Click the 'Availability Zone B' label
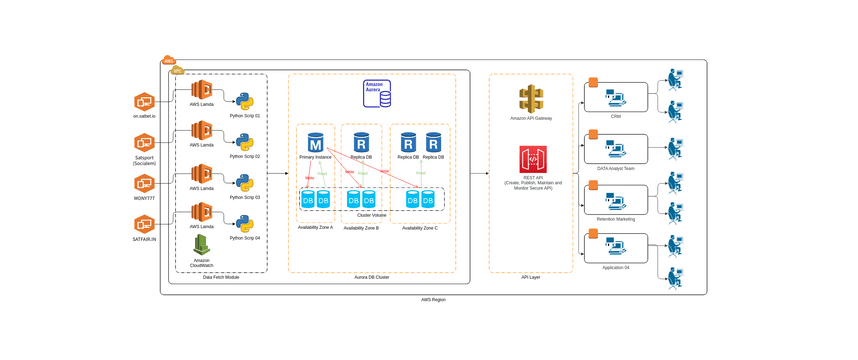Viewport: 858px width, 360px height. click(361, 228)
